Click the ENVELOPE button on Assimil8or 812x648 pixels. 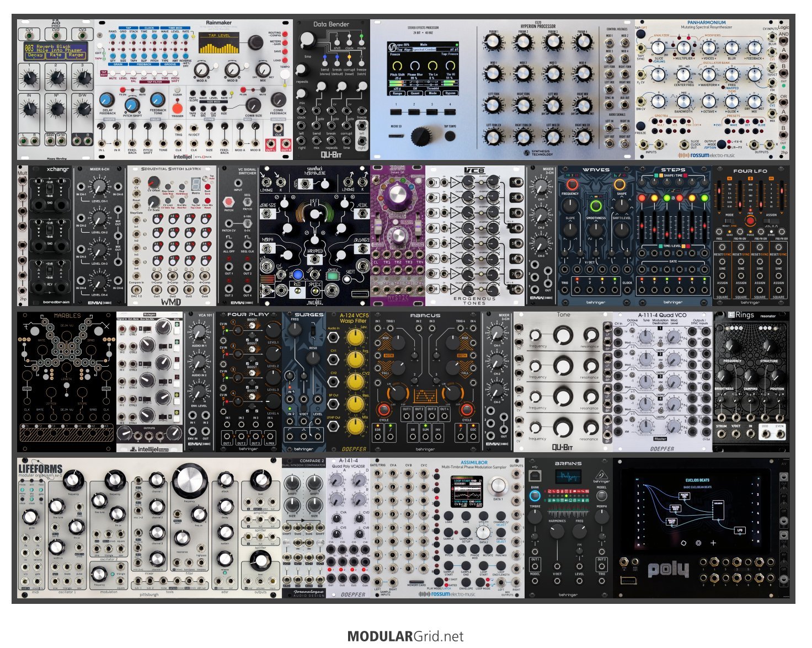(466, 582)
